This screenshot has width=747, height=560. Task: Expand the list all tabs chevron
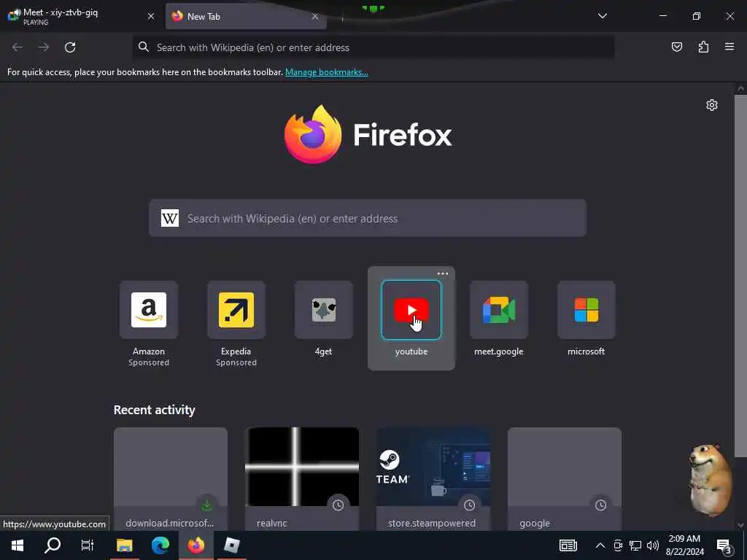[x=602, y=16]
